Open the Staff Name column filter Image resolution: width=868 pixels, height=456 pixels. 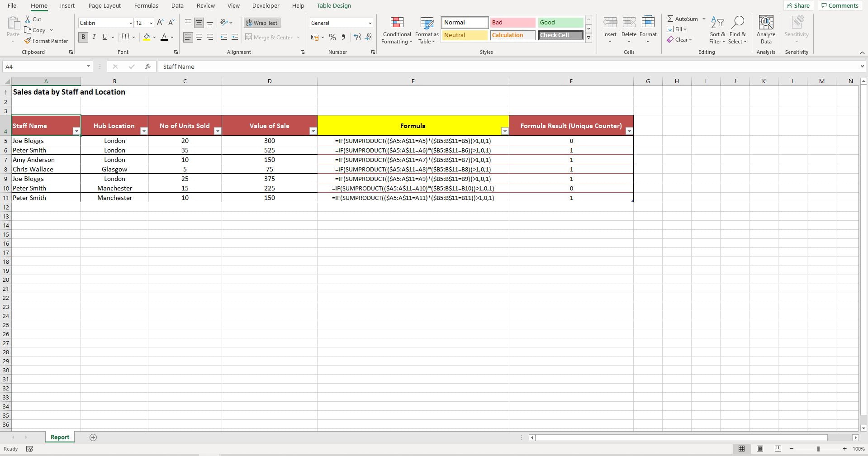(76, 131)
